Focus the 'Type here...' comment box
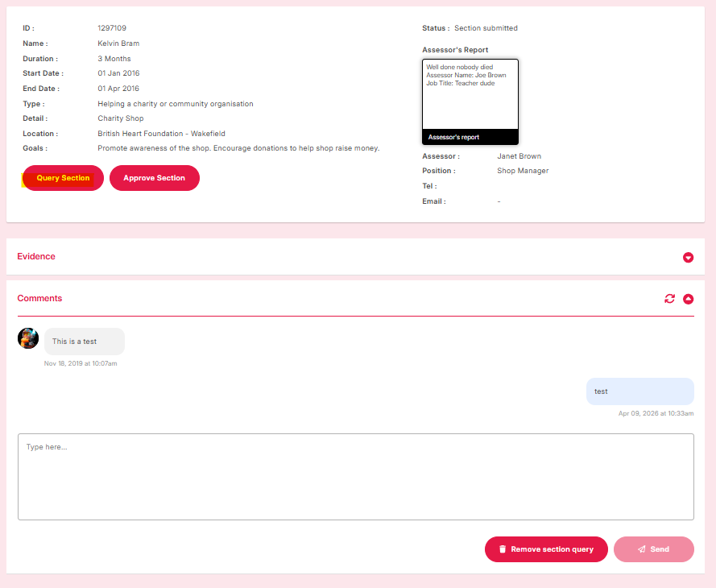716x588 pixels. (355, 477)
